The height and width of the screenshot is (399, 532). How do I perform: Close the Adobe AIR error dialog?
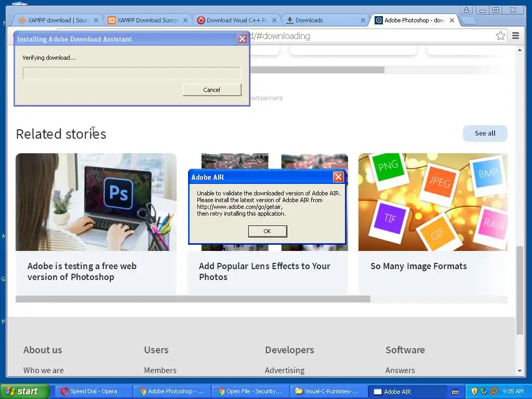coord(338,177)
